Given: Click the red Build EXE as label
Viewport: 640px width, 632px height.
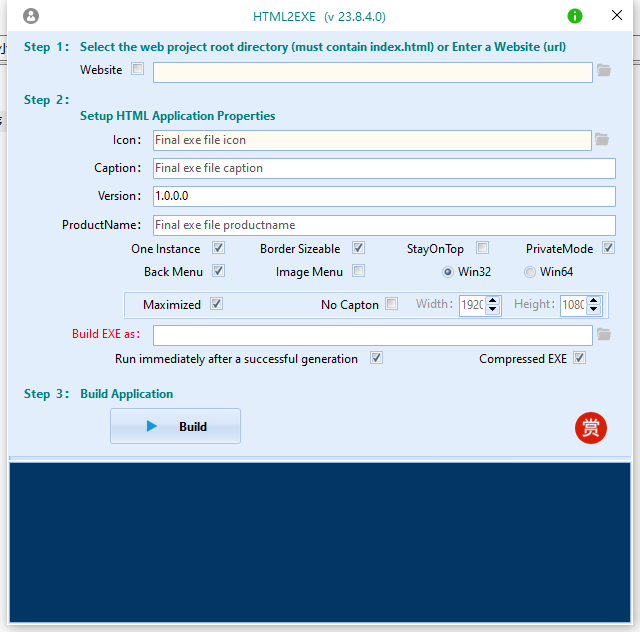Looking at the screenshot, I should [106, 334].
